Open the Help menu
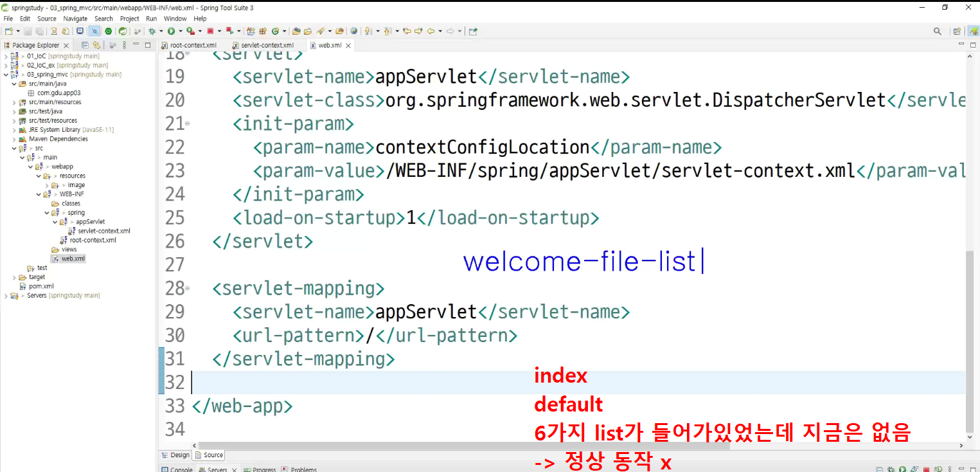Image resolution: width=980 pixels, height=472 pixels. pos(200,19)
